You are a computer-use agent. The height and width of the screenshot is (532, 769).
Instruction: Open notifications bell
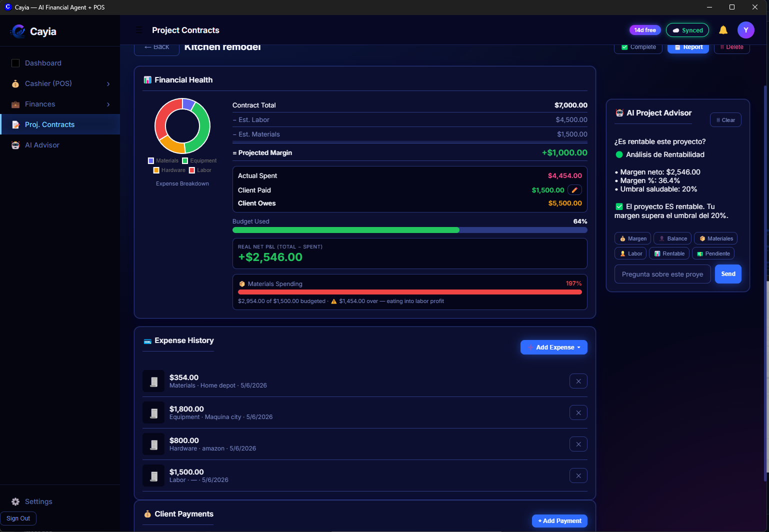723,30
